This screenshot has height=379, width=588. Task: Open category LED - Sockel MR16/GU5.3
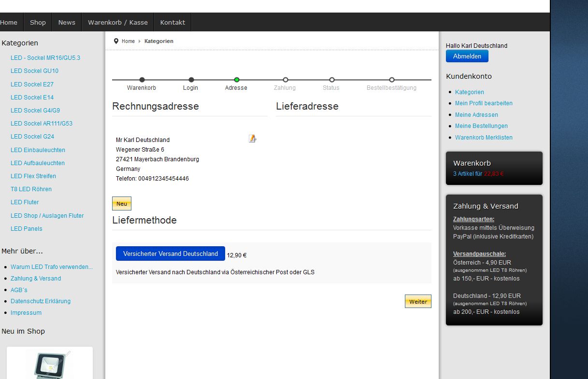coord(45,58)
